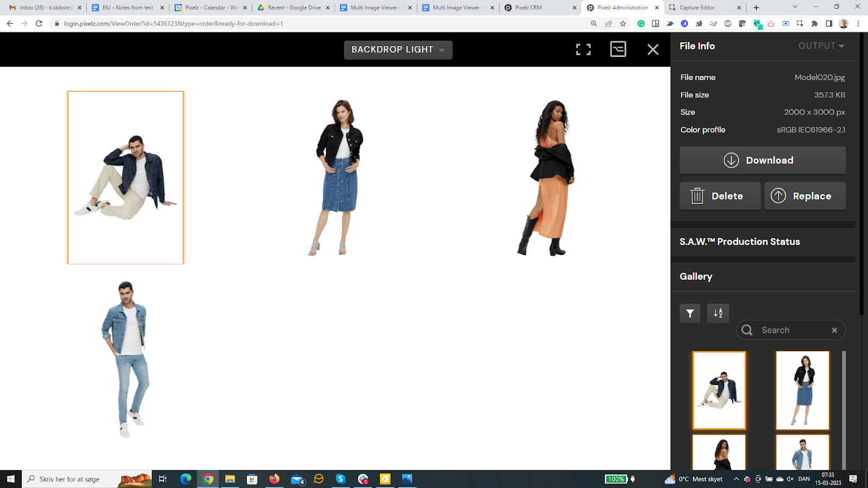Open Windows Start menu
The height and width of the screenshot is (488, 868).
pos(11,479)
